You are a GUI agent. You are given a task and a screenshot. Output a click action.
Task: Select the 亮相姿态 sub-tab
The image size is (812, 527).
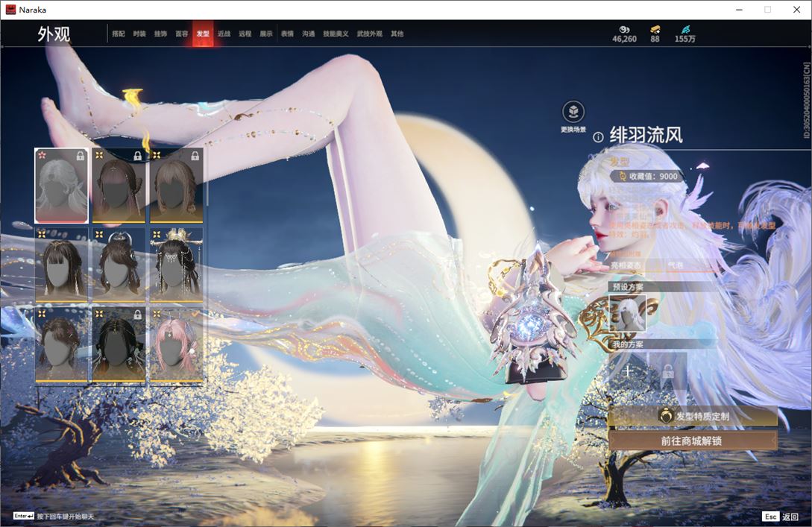626,265
